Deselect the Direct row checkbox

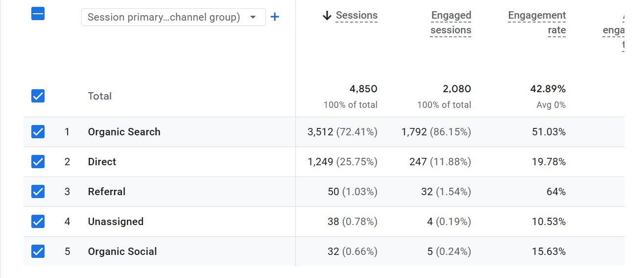38,161
